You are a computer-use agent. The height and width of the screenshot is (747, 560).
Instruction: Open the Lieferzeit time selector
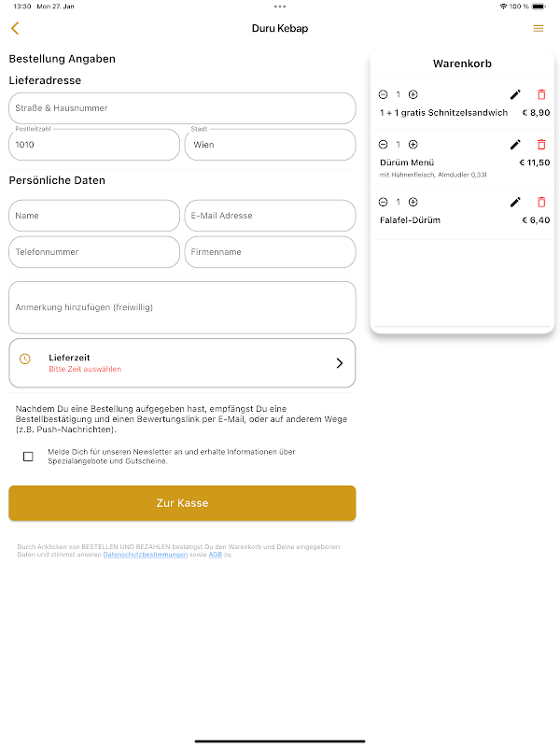(182, 362)
